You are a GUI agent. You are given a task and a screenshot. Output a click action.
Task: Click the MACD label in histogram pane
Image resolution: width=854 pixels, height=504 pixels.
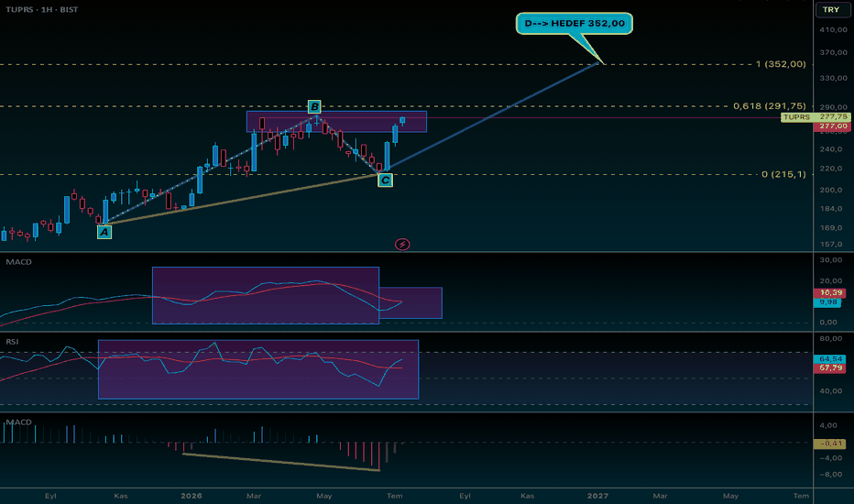point(19,422)
